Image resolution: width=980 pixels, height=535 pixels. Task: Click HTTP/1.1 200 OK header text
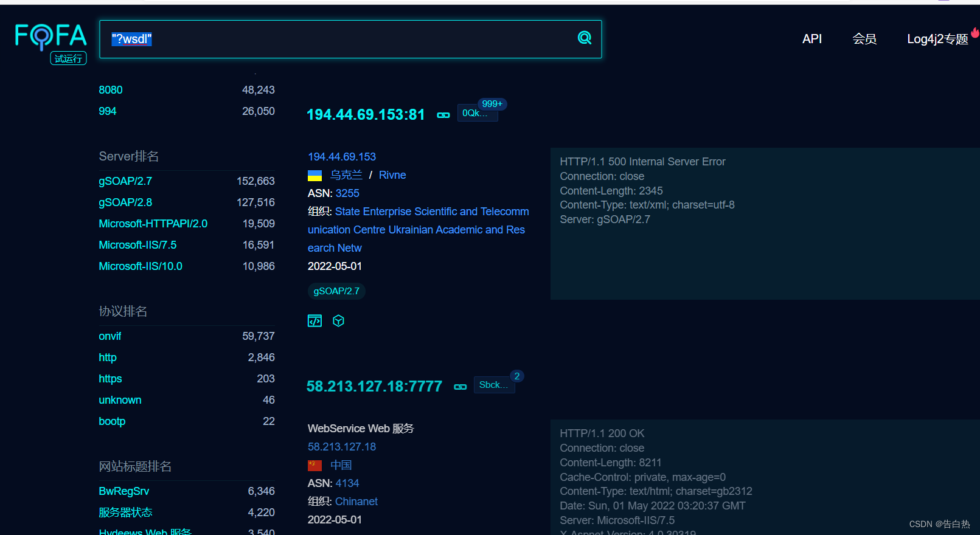point(602,433)
